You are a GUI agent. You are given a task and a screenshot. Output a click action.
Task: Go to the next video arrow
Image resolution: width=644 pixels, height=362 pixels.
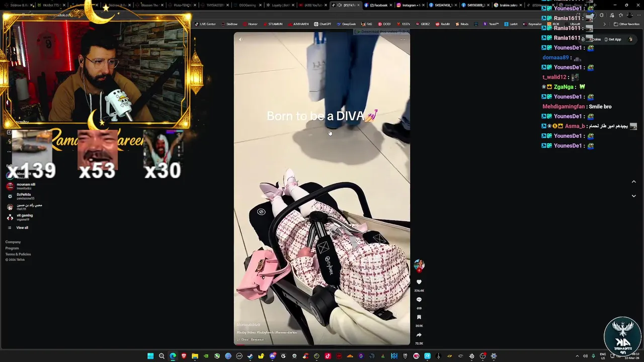point(633,196)
